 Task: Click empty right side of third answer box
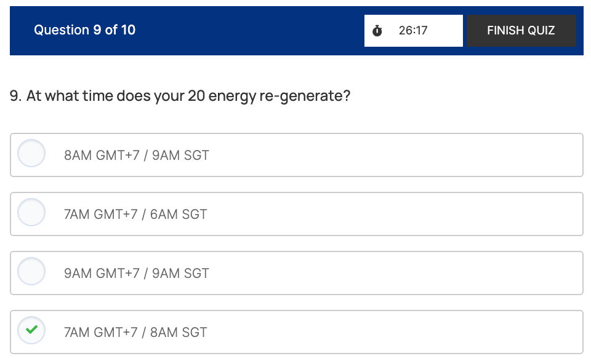point(431,273)
